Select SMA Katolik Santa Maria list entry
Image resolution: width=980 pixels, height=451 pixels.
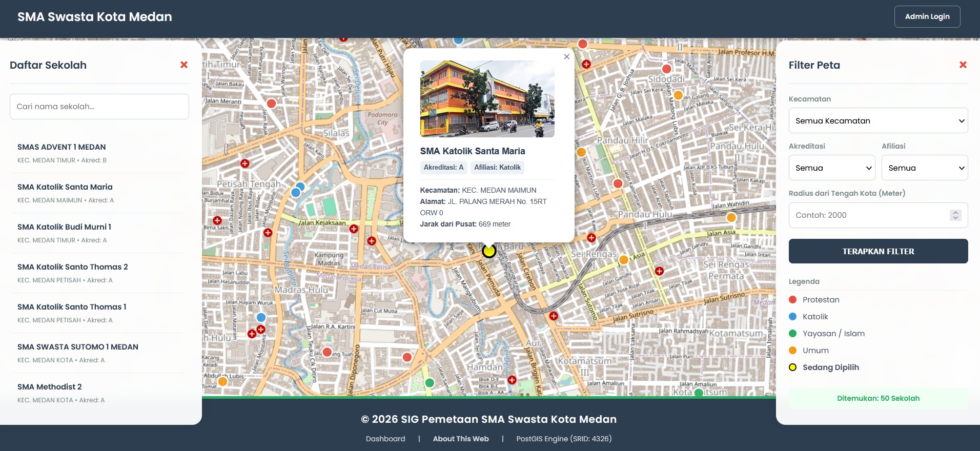tap(97, 193)
